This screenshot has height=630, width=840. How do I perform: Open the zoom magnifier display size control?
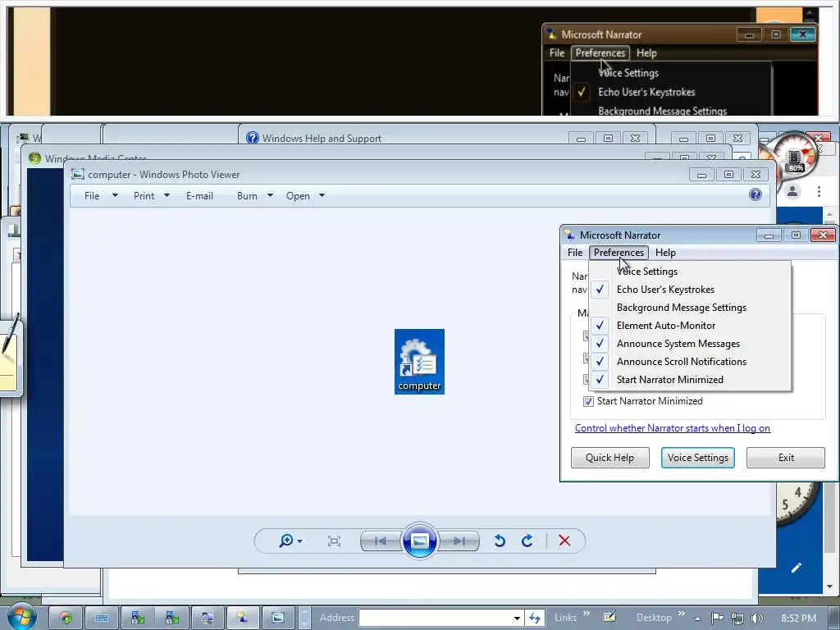(x=290, y=541)
